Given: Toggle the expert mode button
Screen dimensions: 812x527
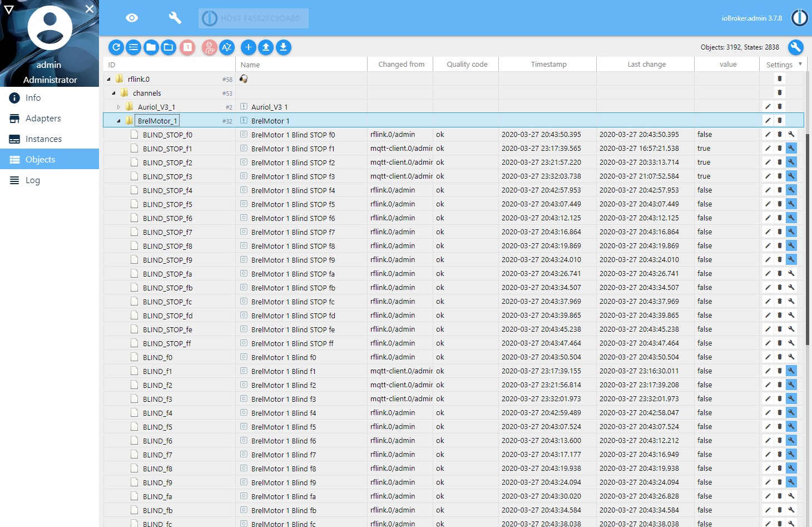Looking at the screenshot, I should coord(210,47).
